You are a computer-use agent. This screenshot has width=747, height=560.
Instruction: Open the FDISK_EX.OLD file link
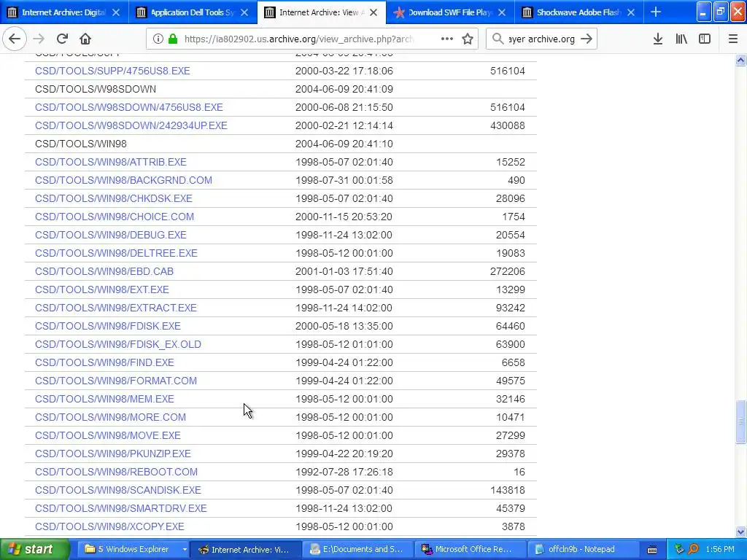(118, 344)
